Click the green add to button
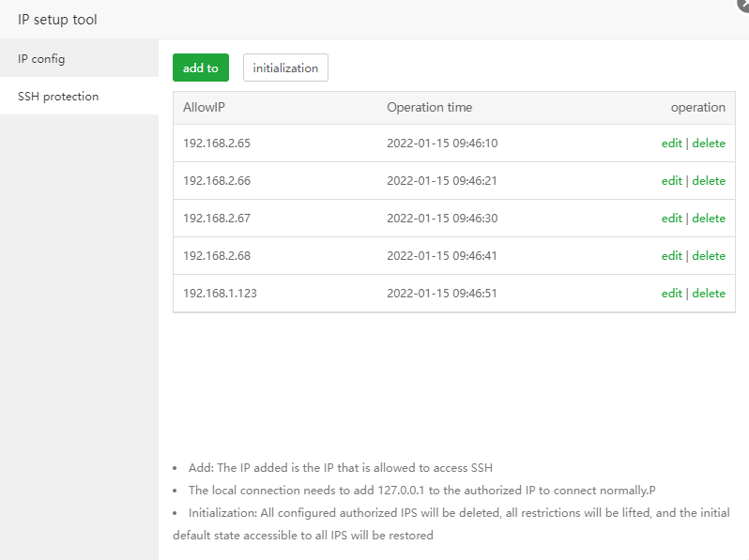 [200, 68]
